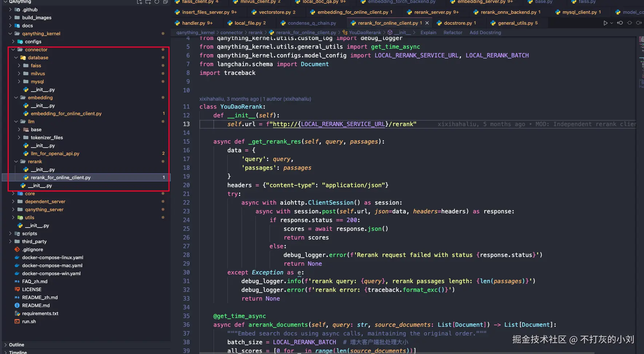
Task: Click the shell icon beside run.sh
Action: tap(17, 322)
